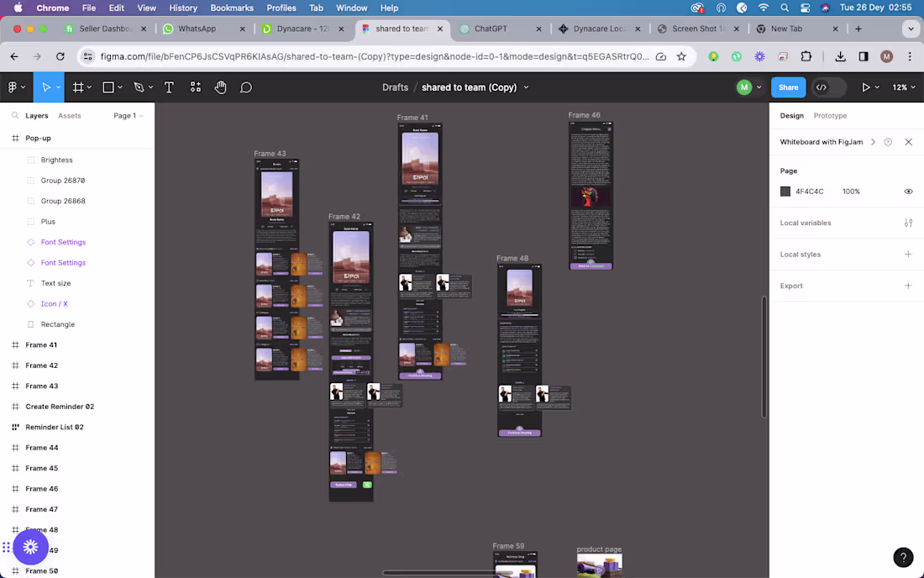
Task: Click the local variables settings icon
Action: [x=908, y=223]
